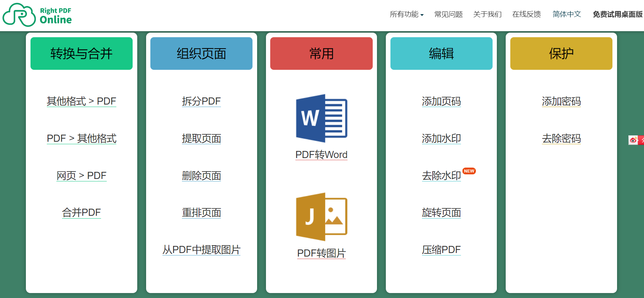Select the green 转换与合并 category header
Image resolution: width=644 pixels, height=298 pixels.
[x=82, y=54]
